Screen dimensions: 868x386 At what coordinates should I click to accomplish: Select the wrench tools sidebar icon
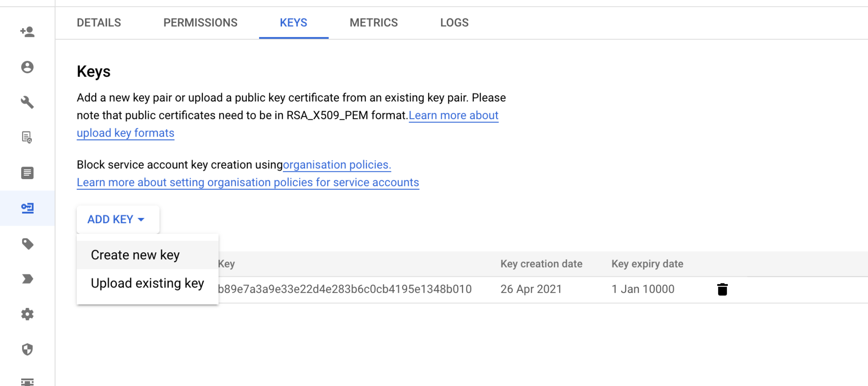pyautogui.click(x=27, y=102)
